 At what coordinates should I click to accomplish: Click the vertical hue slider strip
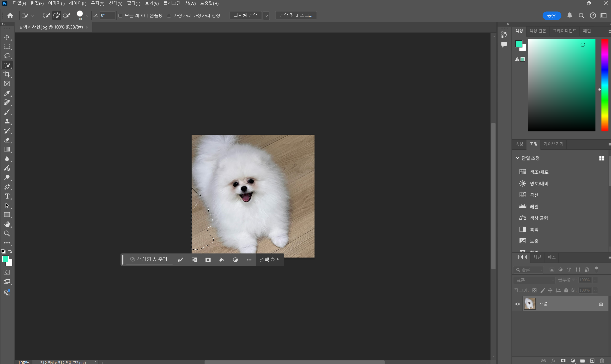pyautogui.click(x=605, y=85)
